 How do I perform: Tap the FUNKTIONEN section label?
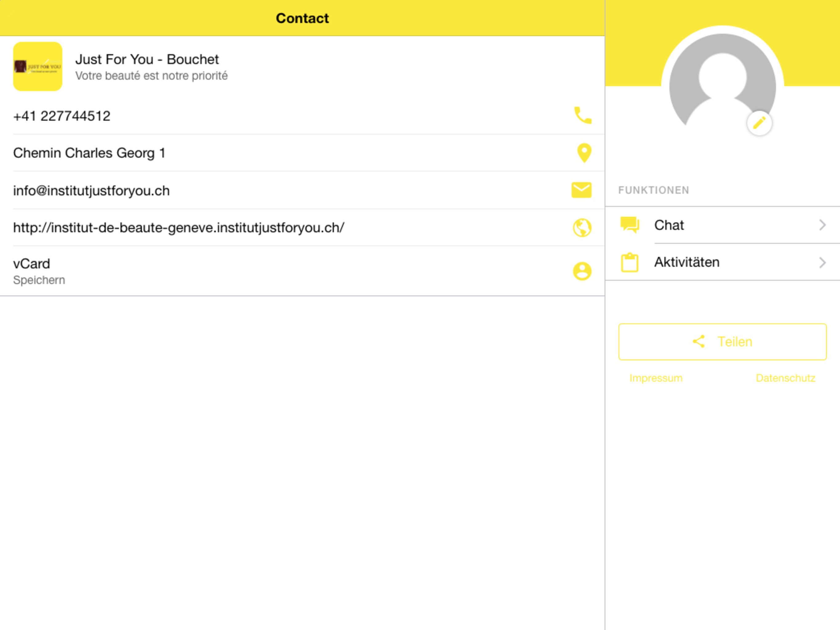pos(654,190)
